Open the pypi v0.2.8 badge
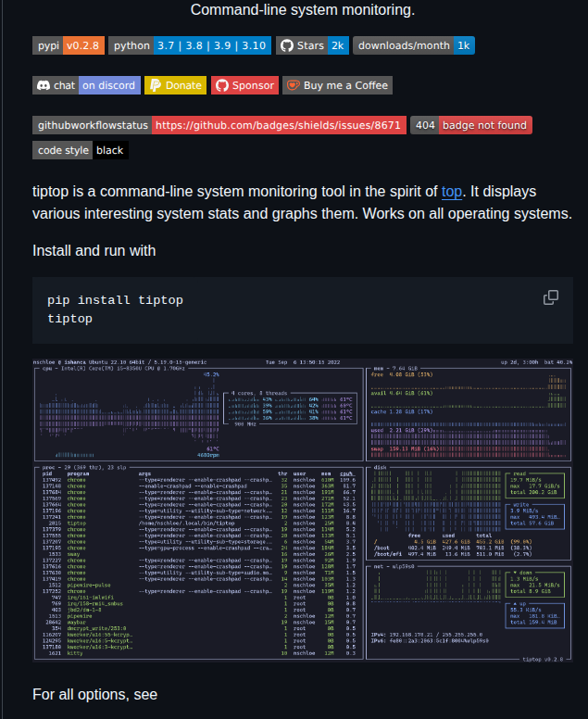This screenshot has height=719, width=588. [x=69, y=45]
